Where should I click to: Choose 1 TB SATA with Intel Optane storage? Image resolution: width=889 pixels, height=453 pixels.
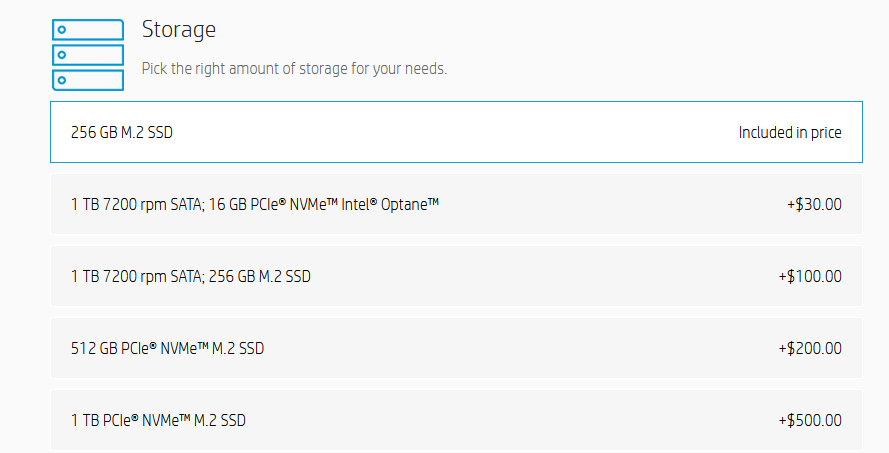pos(456,204)
